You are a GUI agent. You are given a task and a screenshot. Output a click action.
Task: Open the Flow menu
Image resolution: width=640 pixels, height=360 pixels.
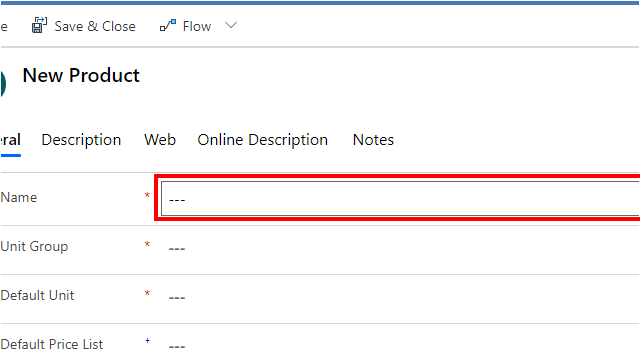click(x=197, y=27)
